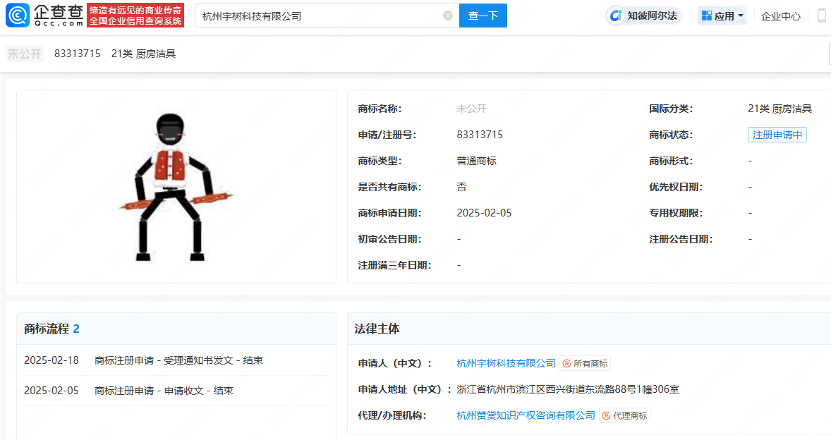Clear the search box with the X icon
Image resolution: width=832 pixels, height=440 pixels.
pyautogui.click(x=447, y=16)
